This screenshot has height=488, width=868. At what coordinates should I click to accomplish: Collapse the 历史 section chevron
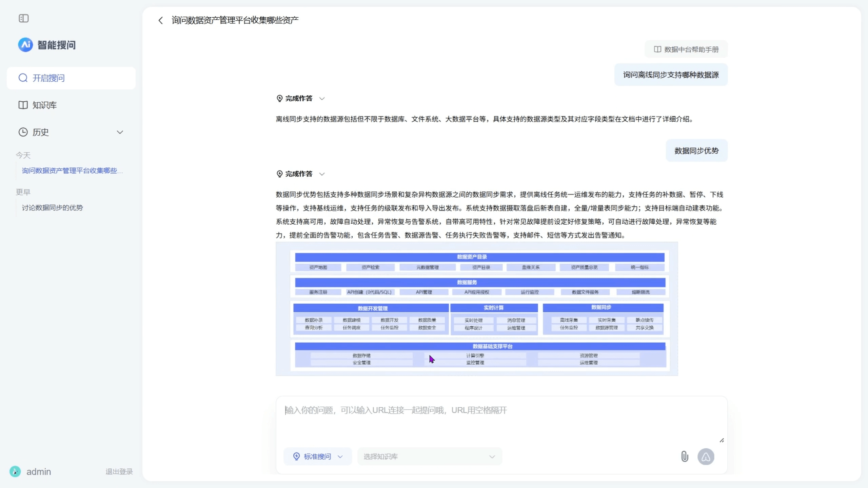(120, 132)
